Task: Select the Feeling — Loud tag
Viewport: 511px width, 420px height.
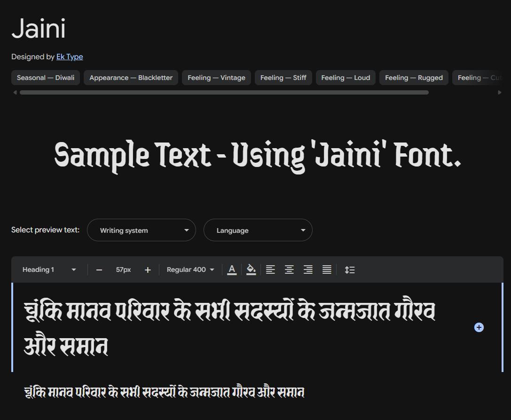Action: [346, 78]
